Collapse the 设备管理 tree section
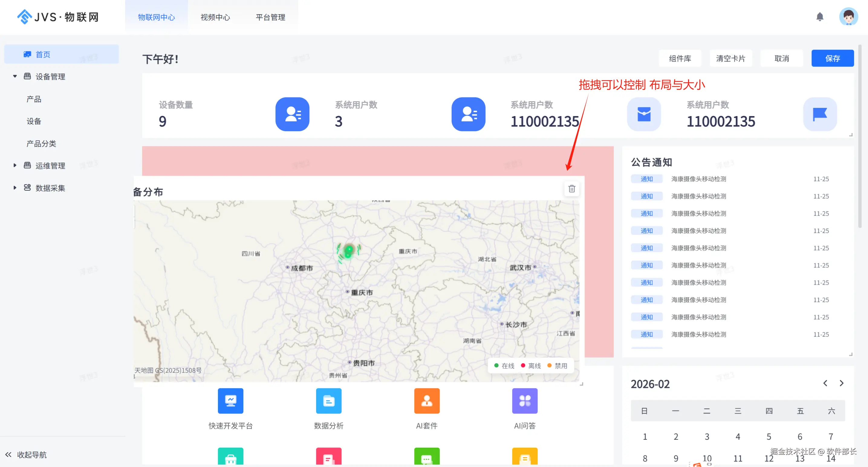This screenshot has height=467, width=868. click(x=15, y=76)
